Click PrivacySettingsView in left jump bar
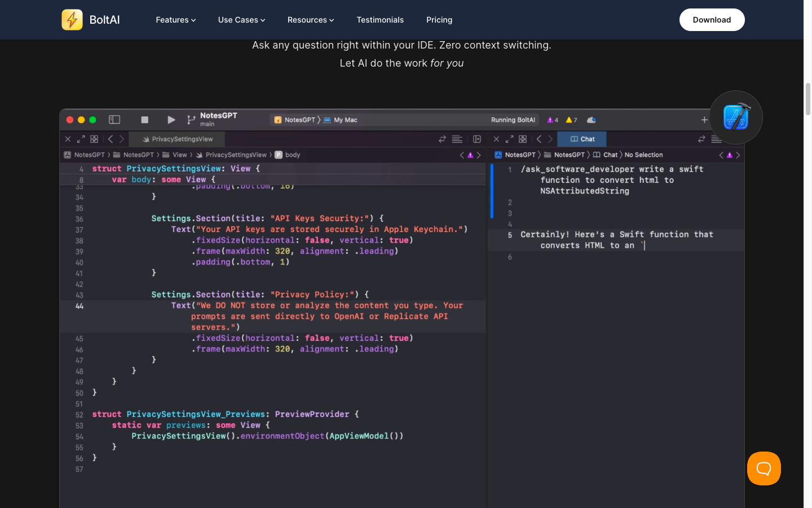812x508 pixels. point(231,155)
